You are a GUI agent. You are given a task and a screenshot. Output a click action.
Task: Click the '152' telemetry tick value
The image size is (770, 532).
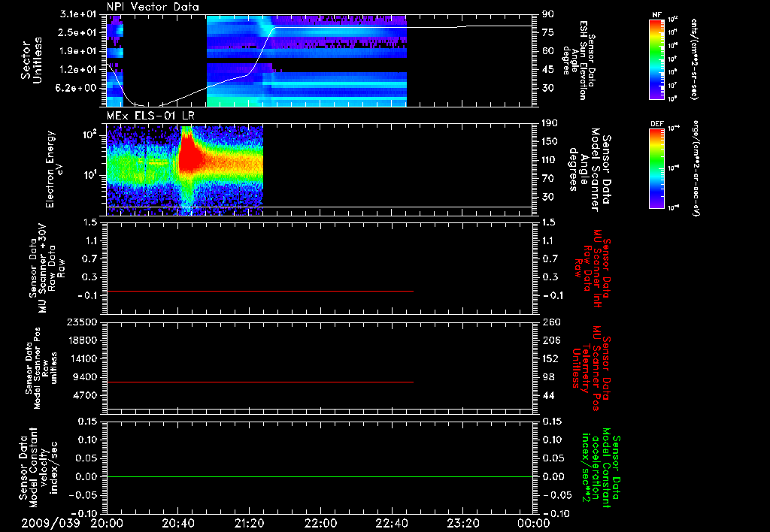[x=550, y=358]
